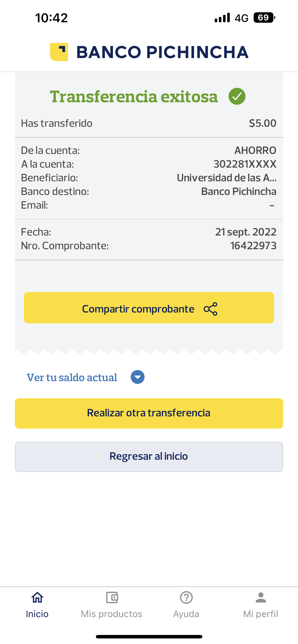Tap the Inicio home icon
The width and height of the screenshot is (298, 644).
(x=37, y=598)
